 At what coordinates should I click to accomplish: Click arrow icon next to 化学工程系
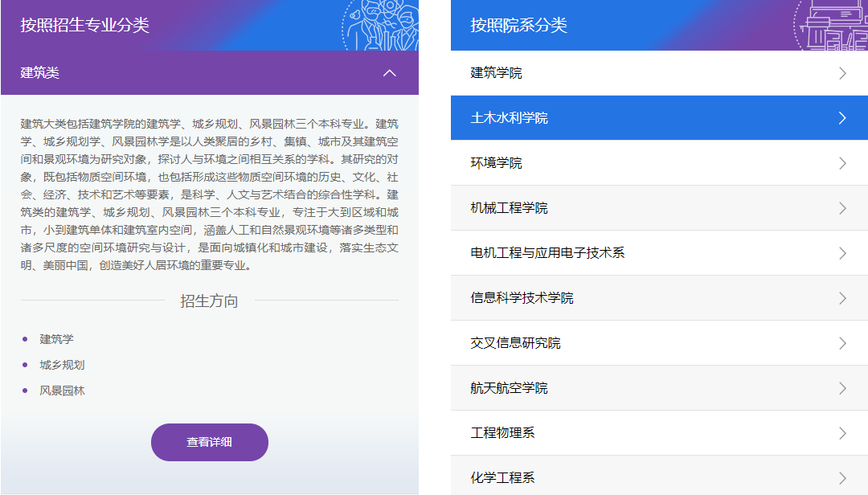(x=842, y=478)
